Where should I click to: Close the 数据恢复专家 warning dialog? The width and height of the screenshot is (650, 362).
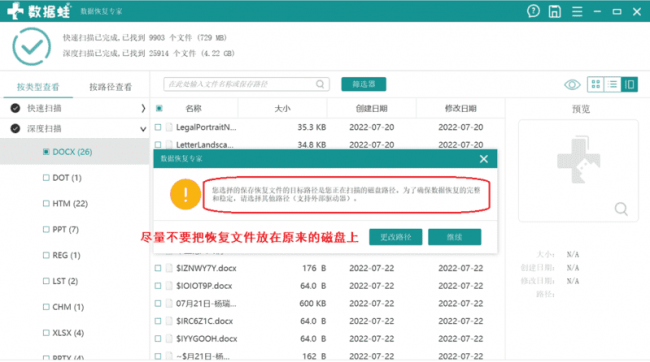(x=483, y=159)
